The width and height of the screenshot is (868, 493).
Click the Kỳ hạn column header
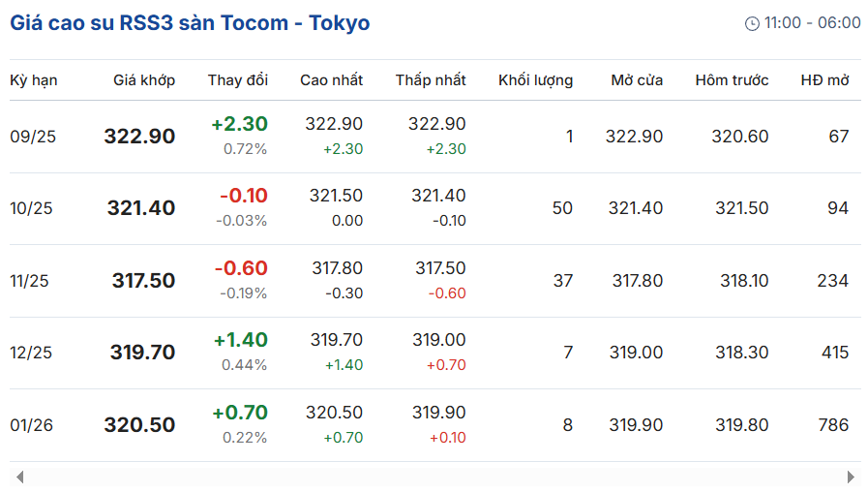[34, 80]
